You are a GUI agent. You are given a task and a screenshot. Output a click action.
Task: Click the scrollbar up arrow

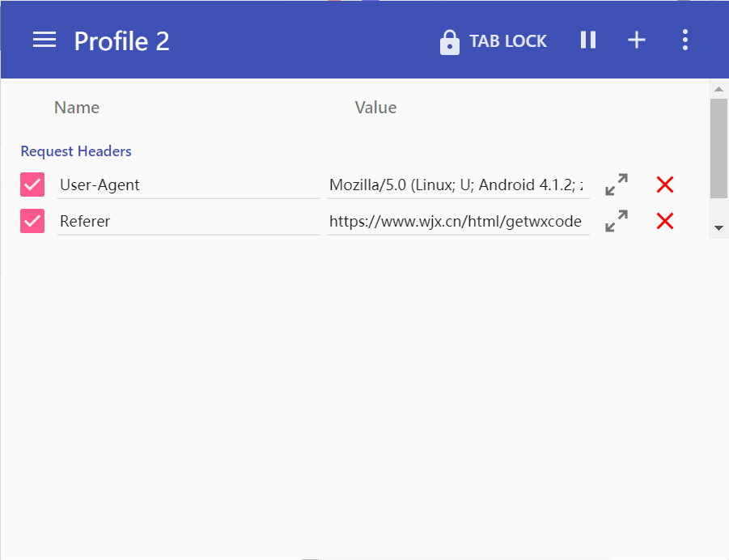tap(718, 87)
